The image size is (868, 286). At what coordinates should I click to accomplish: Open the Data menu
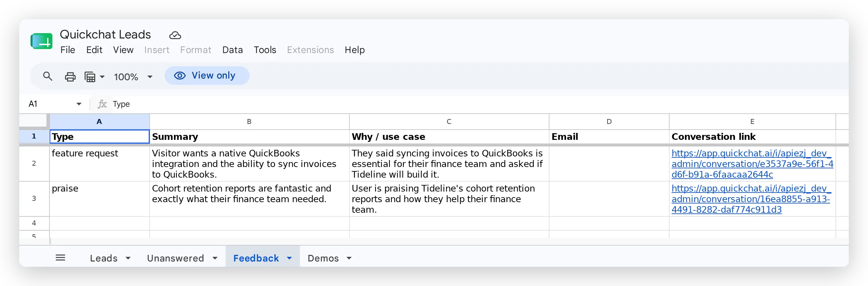click(x=233, y=50)
